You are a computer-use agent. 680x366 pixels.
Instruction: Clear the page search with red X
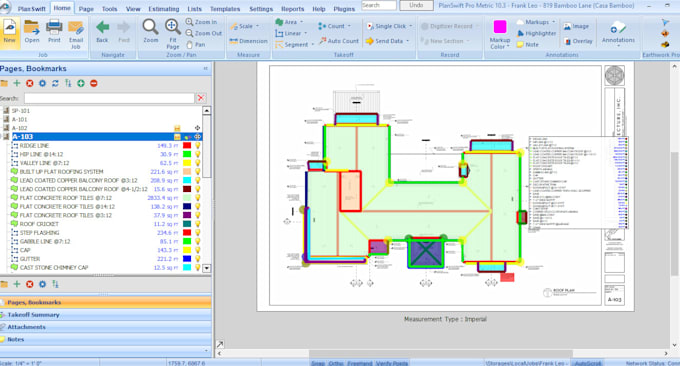[x=201, y=98]
